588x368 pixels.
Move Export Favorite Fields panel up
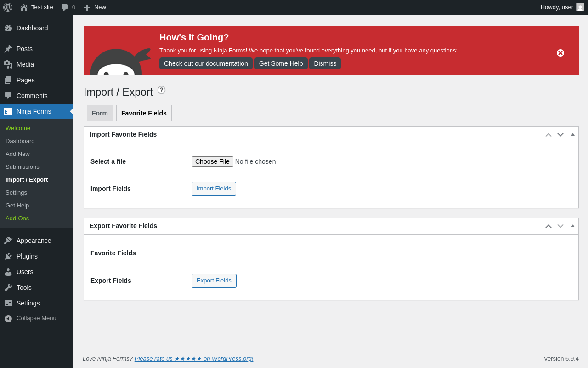548,226
